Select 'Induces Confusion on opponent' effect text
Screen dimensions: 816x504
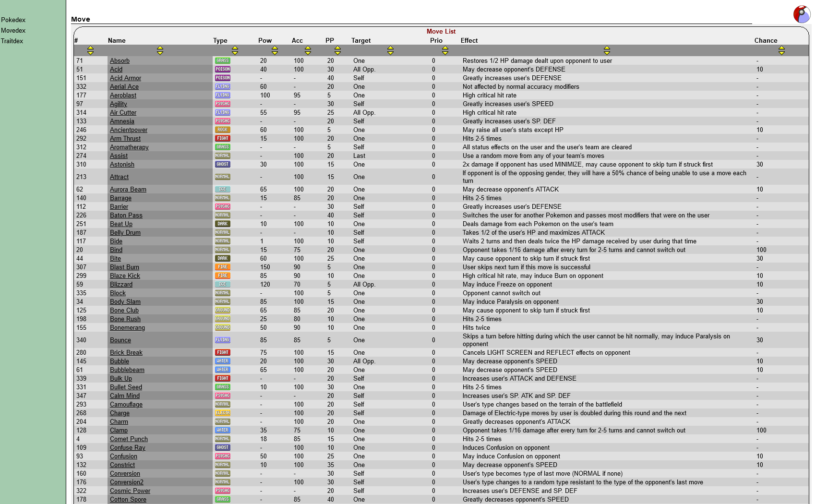coord(506,447)
